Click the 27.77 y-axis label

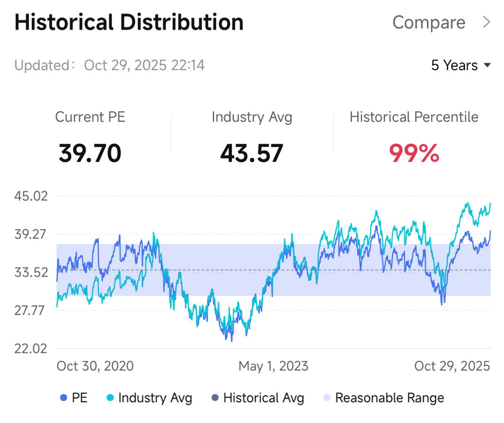29,310
